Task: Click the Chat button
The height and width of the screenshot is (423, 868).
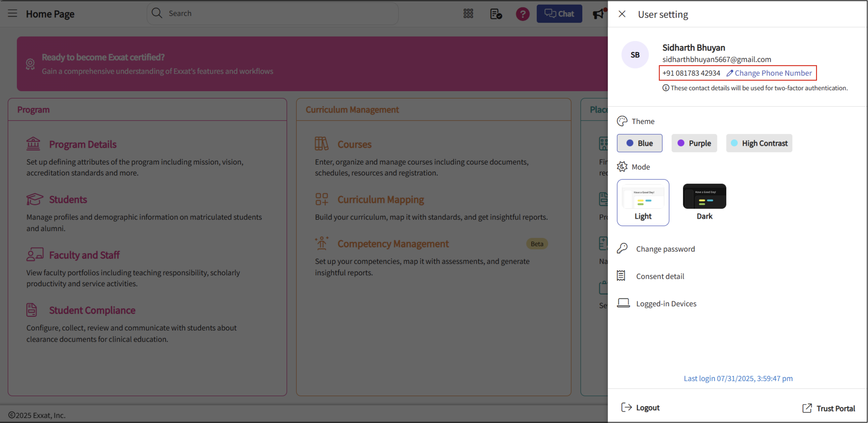Action: [559, 13]
